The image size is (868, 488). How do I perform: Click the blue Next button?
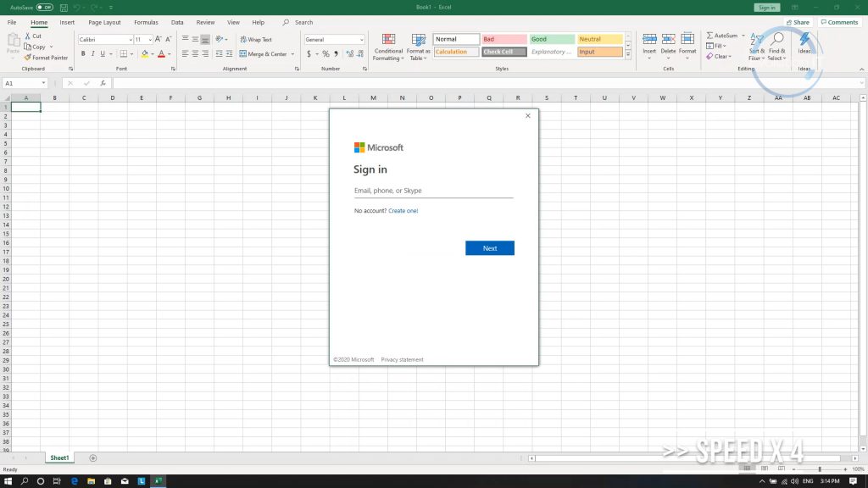[x=490, y=248]
